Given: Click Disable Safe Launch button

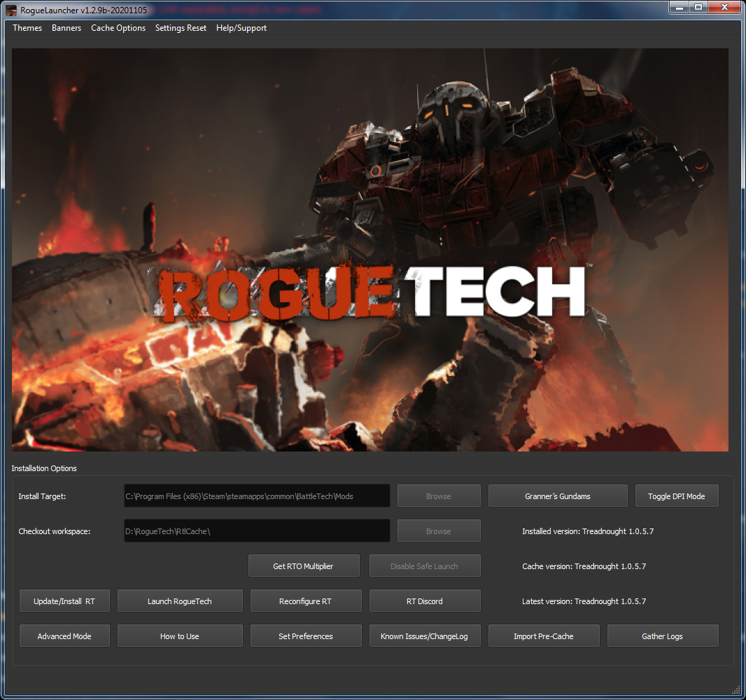Looking at the screenshot, I should [424, 566].
